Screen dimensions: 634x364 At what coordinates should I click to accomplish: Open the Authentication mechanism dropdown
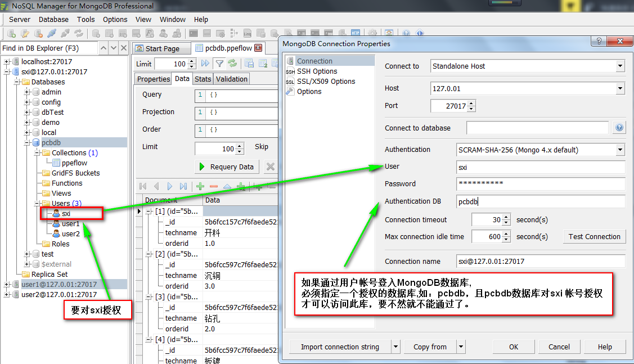620,150
